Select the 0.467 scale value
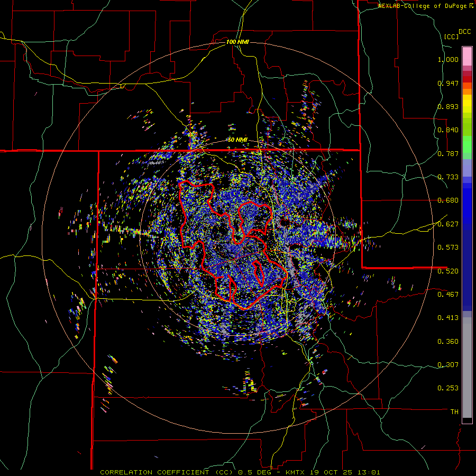The height and width of the screenshot is (476, 476). pos(448,294)
